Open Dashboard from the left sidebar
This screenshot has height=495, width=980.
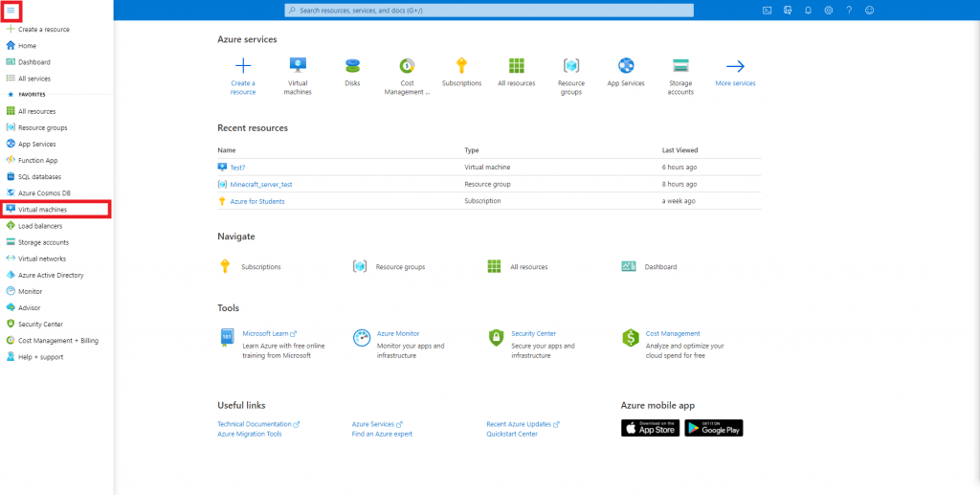pos(33,62)
